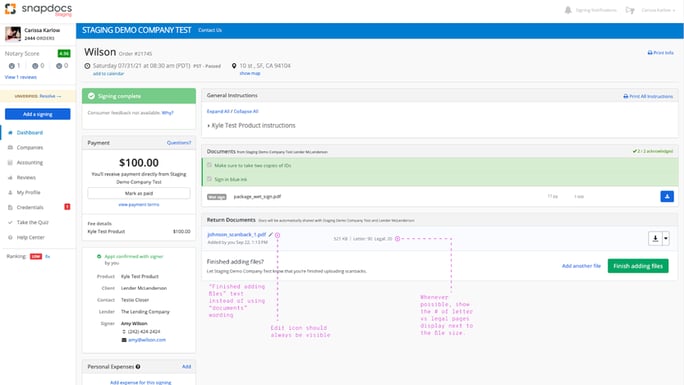Click the green 'Appt confirmed with signer' icon
The image size is (684, 385).
coord(99,256)
